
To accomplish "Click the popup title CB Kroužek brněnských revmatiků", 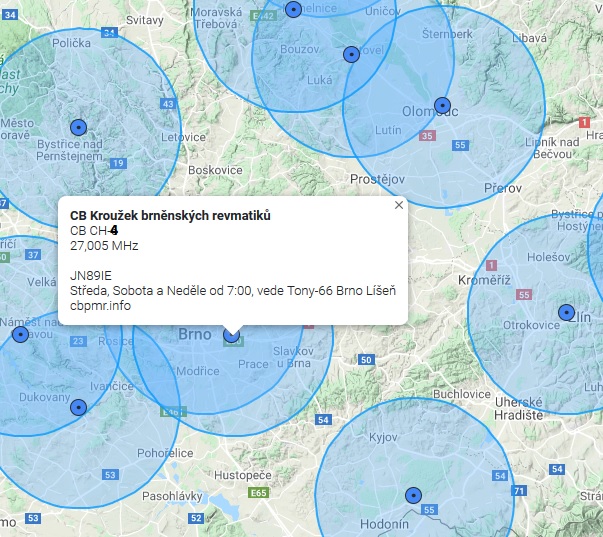I will (x=170, y=215).
